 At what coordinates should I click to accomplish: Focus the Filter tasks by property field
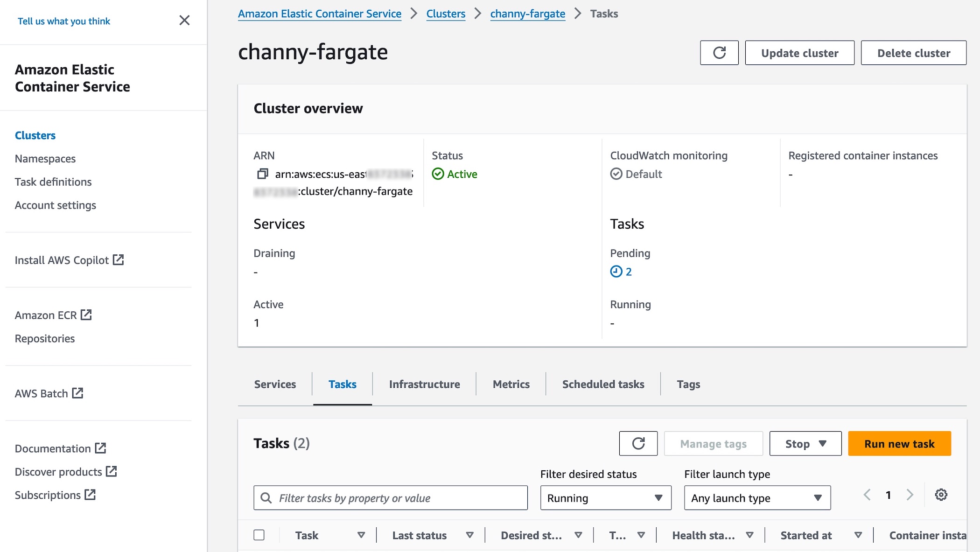[391, 498]
